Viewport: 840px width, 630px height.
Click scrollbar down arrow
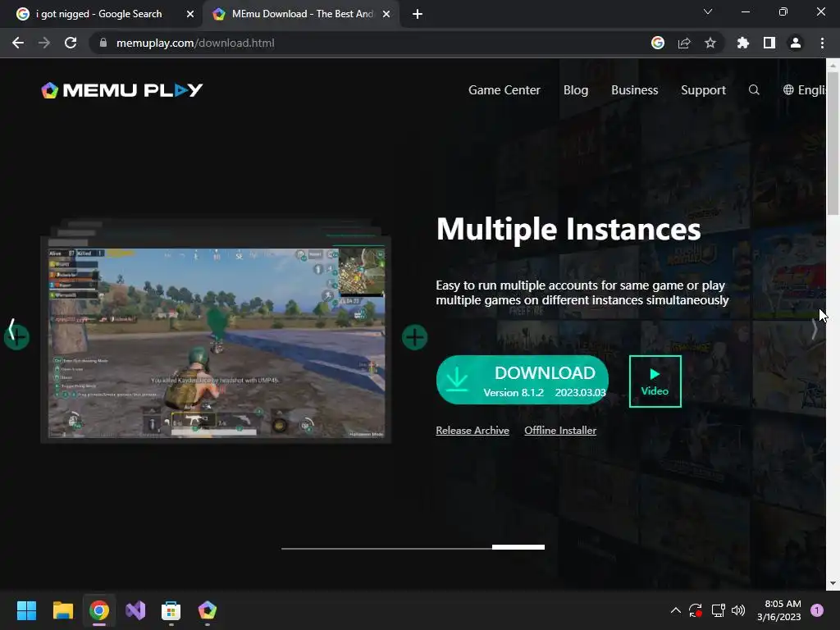pos(833,583)
